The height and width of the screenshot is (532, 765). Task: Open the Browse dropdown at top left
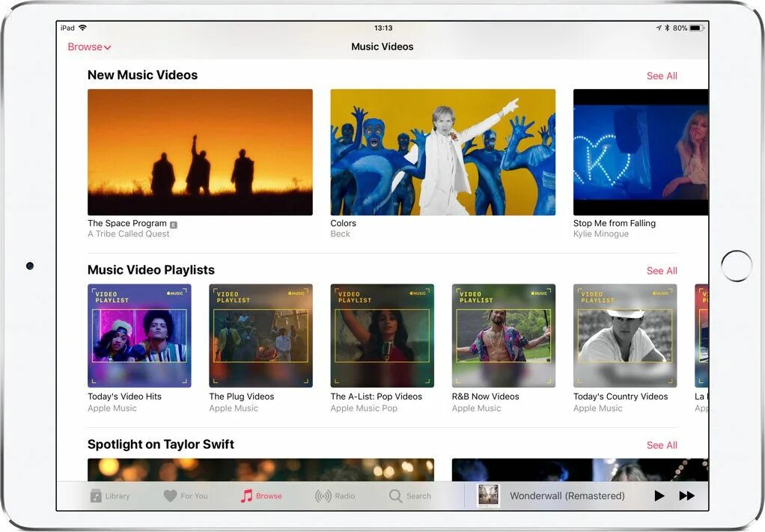pos(89,47)
